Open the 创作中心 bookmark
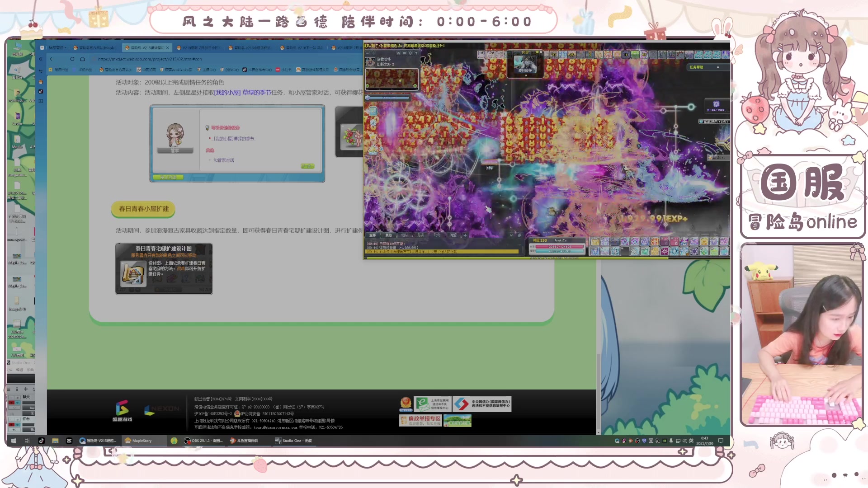 click(230, 70)
